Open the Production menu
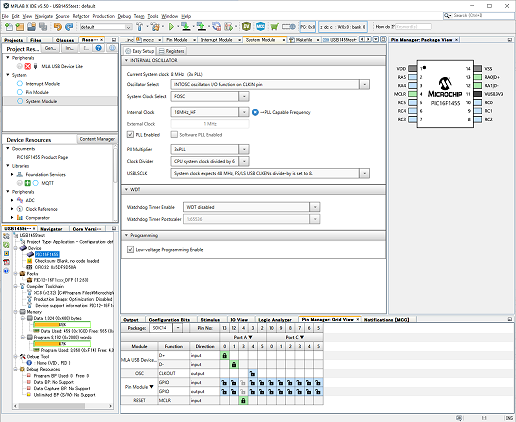 pos(104,16)
